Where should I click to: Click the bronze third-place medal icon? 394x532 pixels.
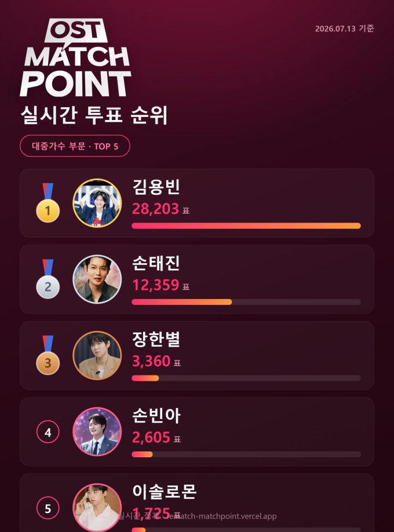48,355
